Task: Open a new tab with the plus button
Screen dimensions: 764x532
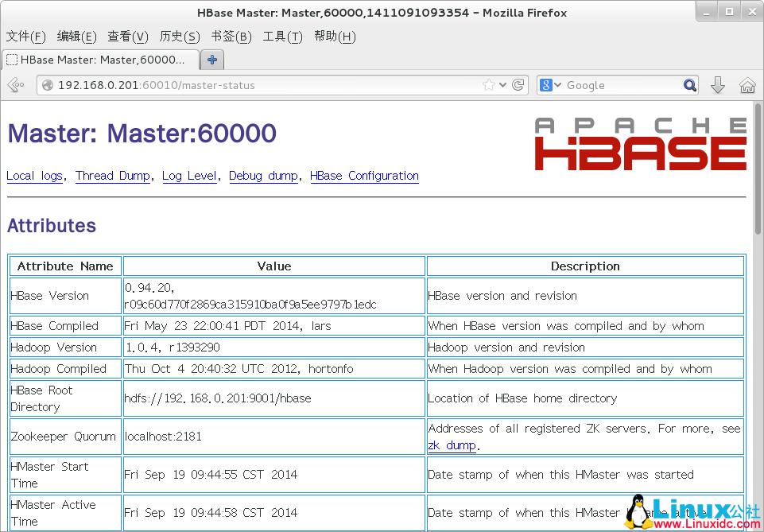Action: (x=211, y=59)
